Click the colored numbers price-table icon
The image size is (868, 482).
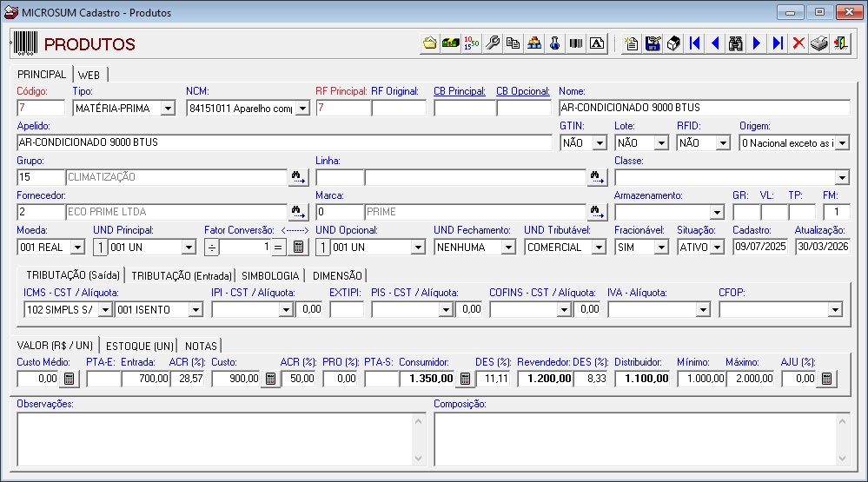tap(472, 43)
